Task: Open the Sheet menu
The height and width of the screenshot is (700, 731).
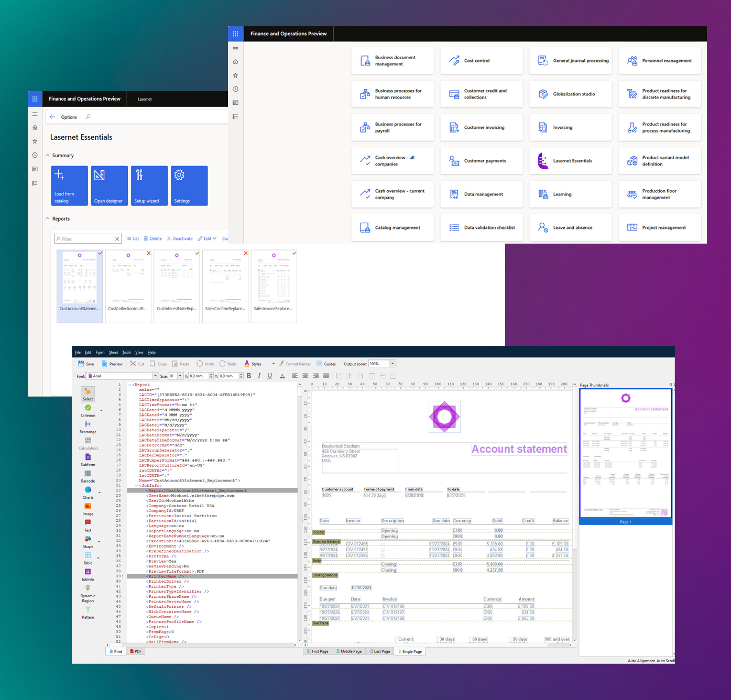Action: (113, 353)
